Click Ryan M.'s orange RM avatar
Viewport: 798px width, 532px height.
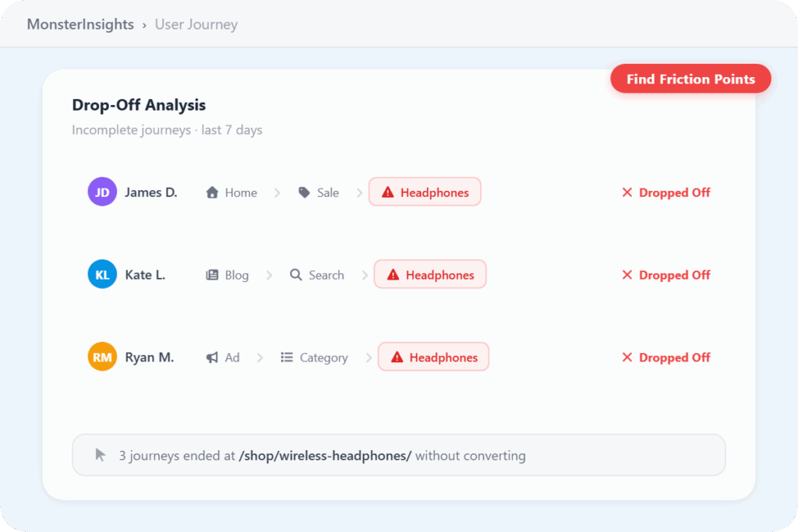102,358
